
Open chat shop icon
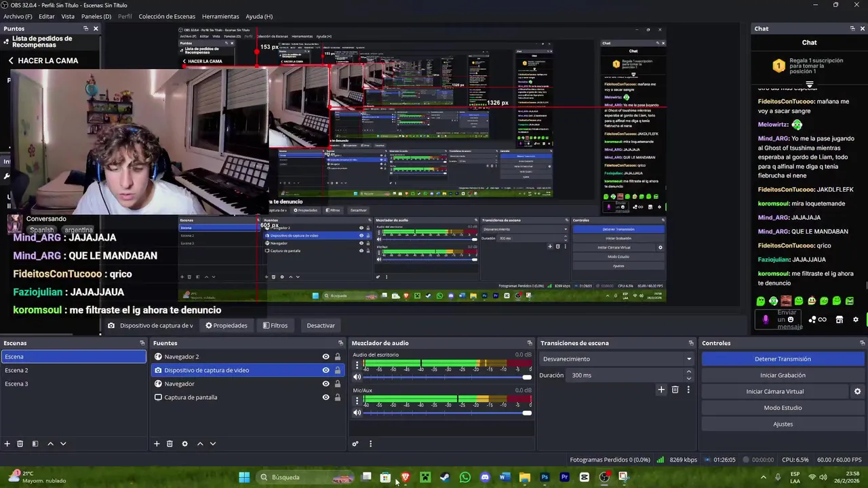[839, 319]
